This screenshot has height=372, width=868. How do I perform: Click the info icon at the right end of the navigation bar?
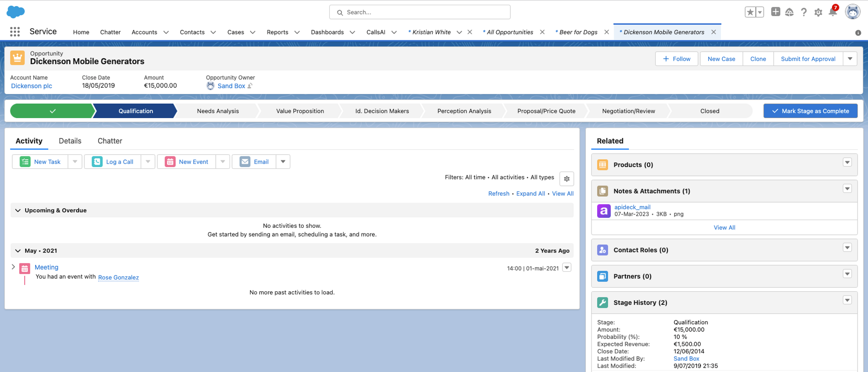(x=858, y=33)
